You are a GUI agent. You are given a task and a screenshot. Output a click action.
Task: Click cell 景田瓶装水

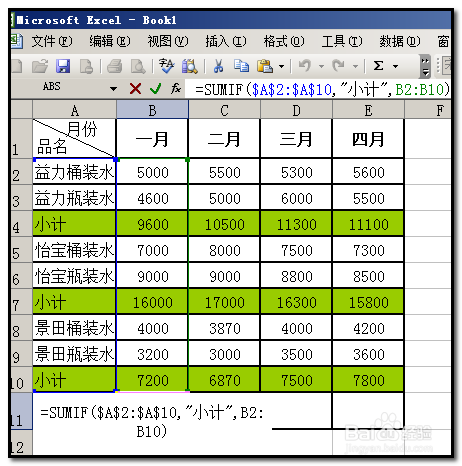point(74,354)
